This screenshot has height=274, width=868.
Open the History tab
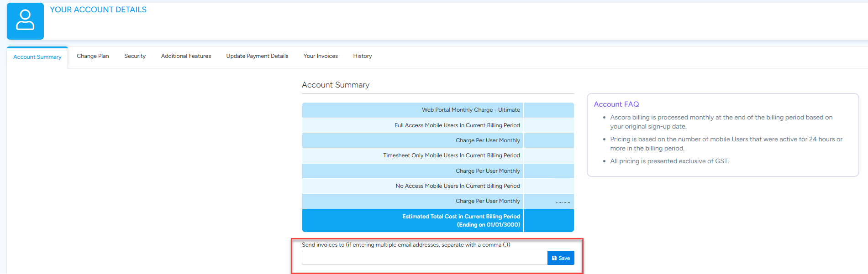pos(363,56)
